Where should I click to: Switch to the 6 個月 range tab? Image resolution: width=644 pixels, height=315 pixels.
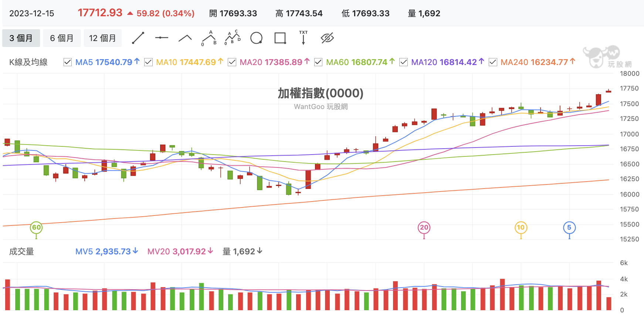(x=62, y=38)
